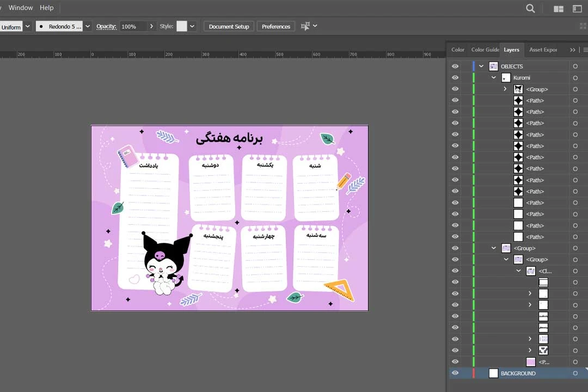Select the "سه شنبه" card heading
The width and height of the screenshot is (588, 392).
coord(316,235)
